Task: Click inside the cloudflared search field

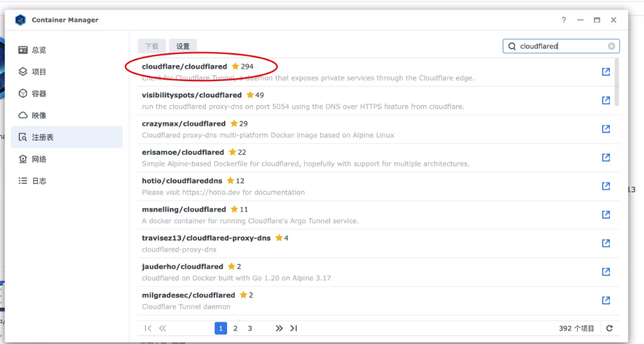Action: [x=561, y=46]
